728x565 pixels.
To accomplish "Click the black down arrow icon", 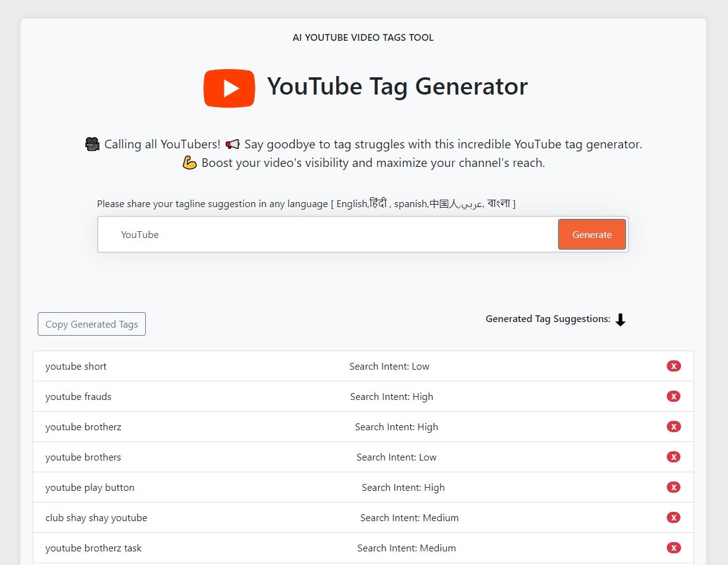I will click(x=620, y=320).
